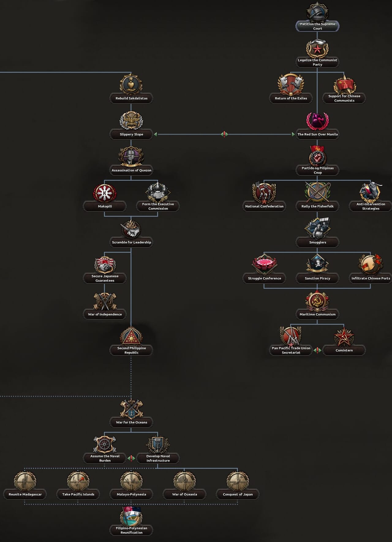
Task: Select the Maritime Communism focus icon
Action: 318,300
